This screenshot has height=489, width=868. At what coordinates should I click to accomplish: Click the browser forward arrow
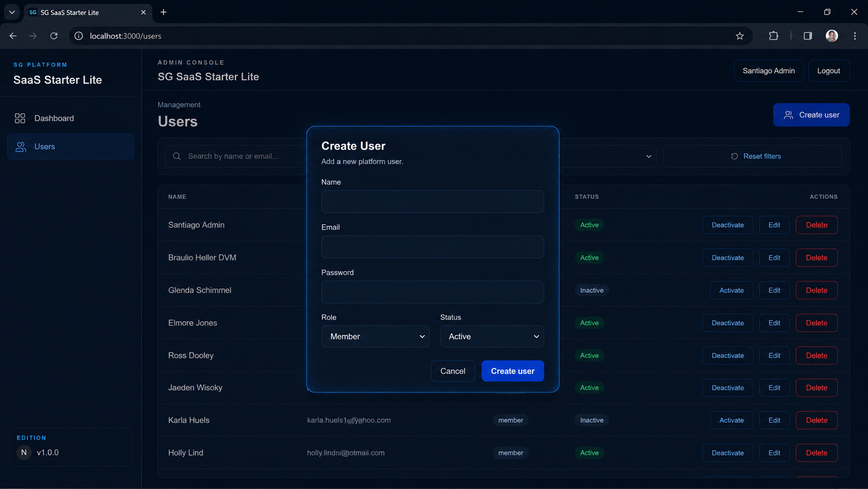pyautogui.click(x=33, y=36)
